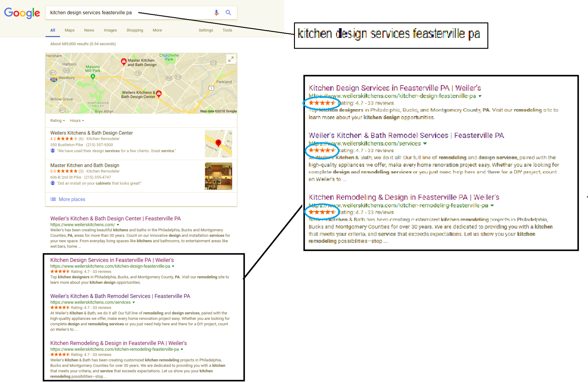The height and width of the screenshot is (382, 588).
Task: Click kitchen photo thumbnail for Master Kitchen listing
Action: point(218,176)
